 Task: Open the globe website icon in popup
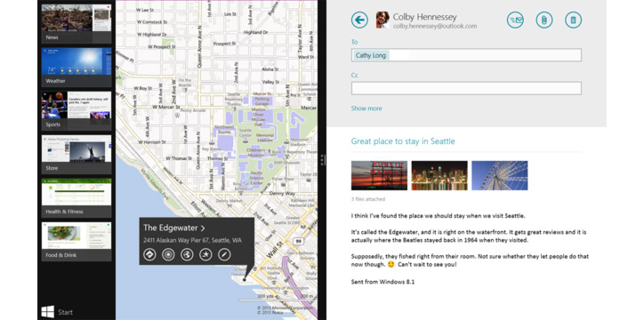point(187,255)
